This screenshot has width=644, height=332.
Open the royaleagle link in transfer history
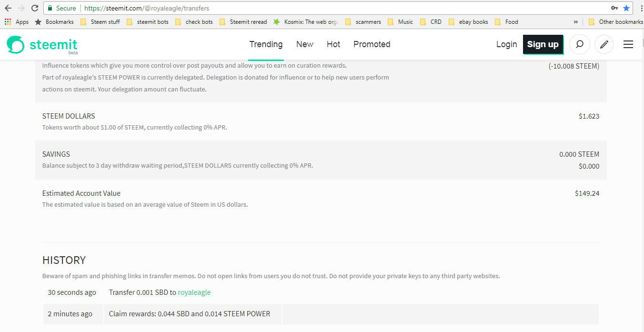pos(194,292)
